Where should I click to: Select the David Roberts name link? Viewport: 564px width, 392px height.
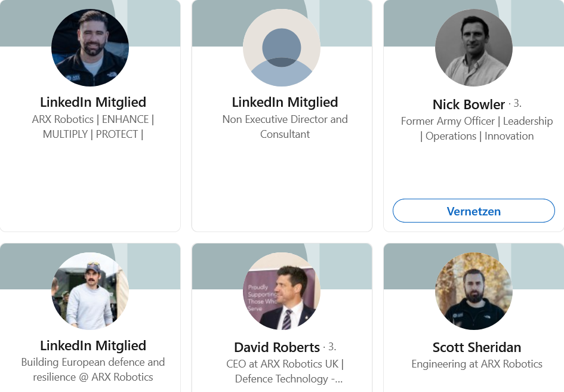(x=277, y=347)
